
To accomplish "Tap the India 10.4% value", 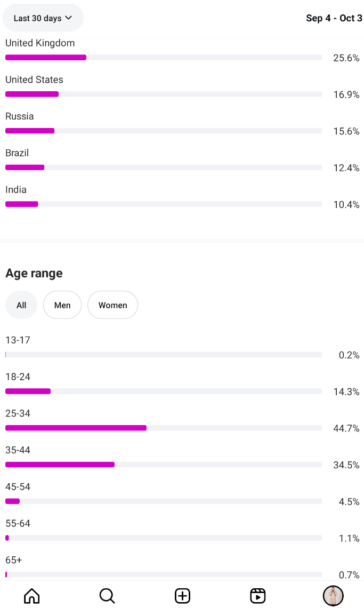I will pyautogui.click(x=346, y=205).
